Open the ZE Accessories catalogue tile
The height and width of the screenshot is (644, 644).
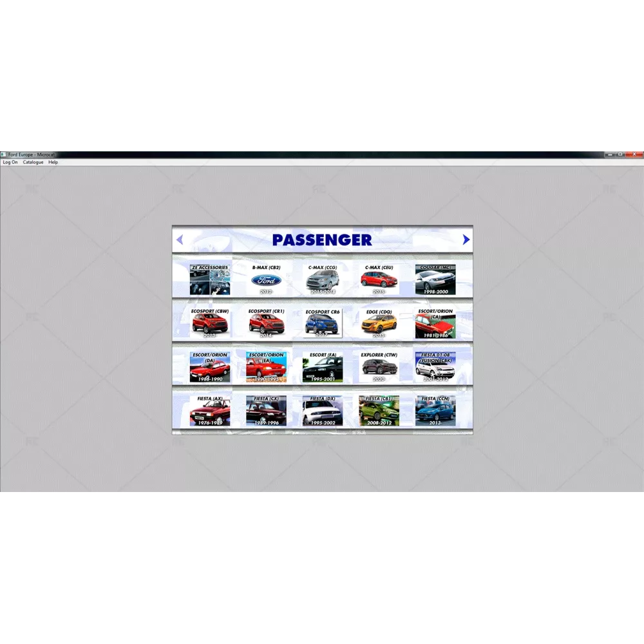point(209,280)
